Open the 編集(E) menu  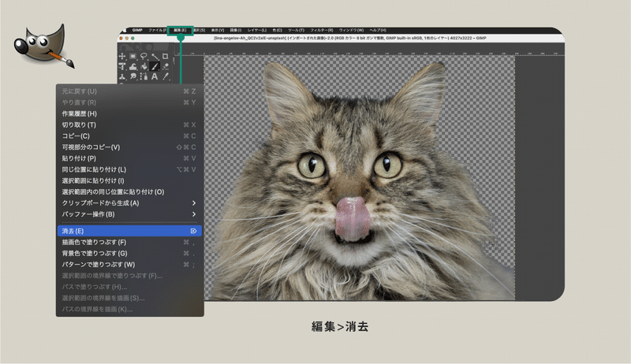click(180, 30)
